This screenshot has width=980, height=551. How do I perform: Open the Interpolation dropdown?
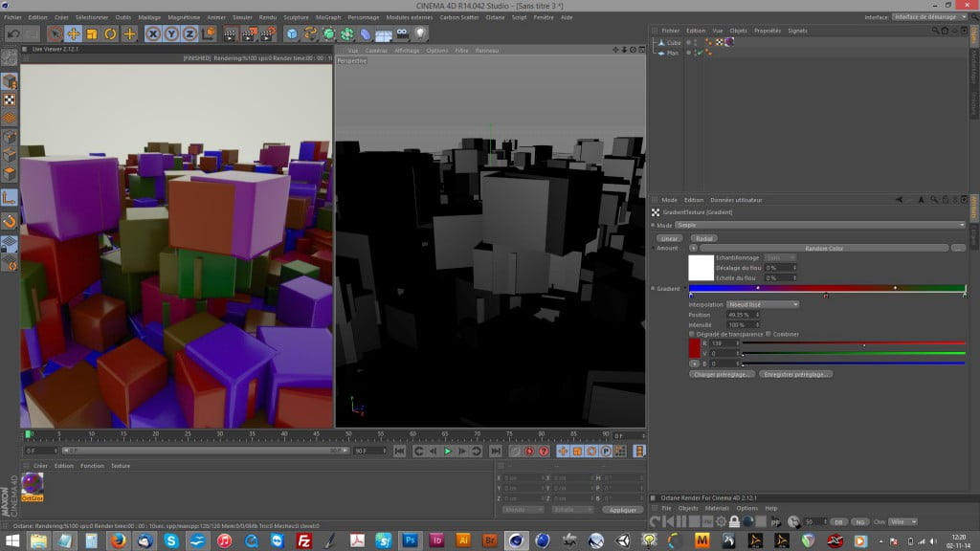(x=763, y=304)
